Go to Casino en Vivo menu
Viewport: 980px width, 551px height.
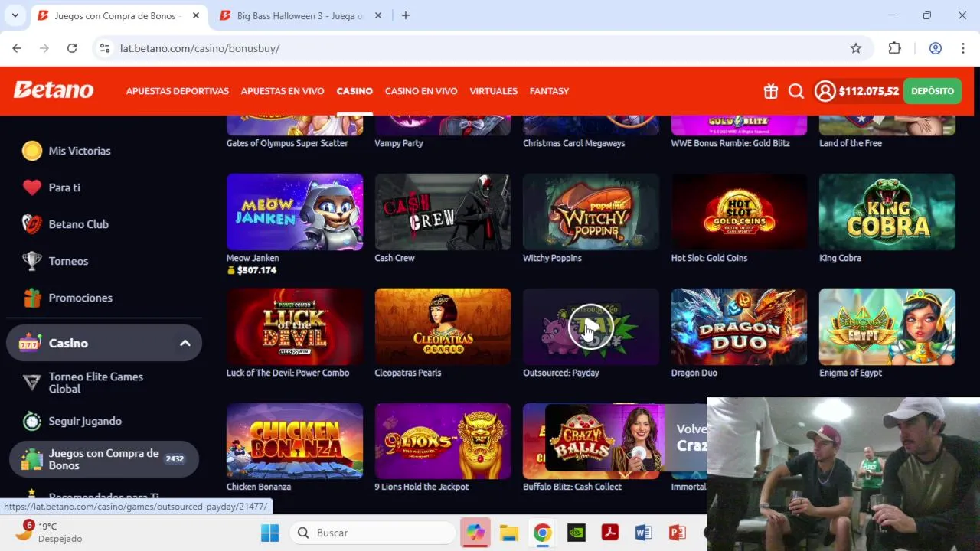pos(421,91)
